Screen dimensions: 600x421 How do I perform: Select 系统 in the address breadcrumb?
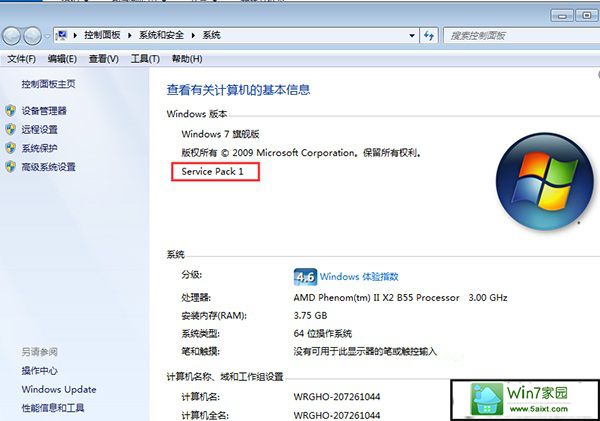tap(211, 35)
